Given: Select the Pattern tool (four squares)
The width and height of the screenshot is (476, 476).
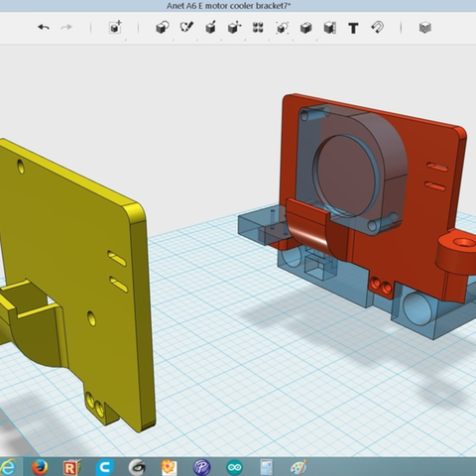Looking at the screenshot, I should 258,28.
